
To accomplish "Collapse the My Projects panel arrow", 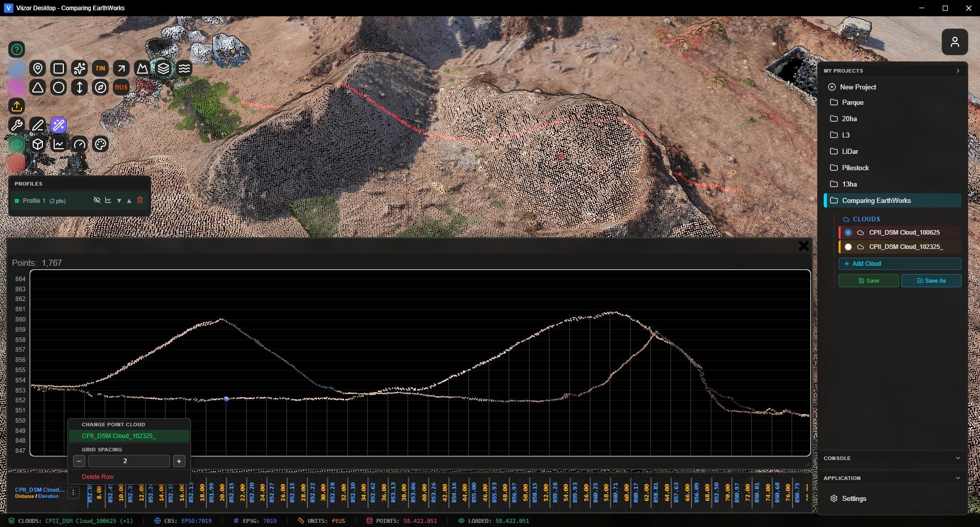I will (x=958, y=71).
